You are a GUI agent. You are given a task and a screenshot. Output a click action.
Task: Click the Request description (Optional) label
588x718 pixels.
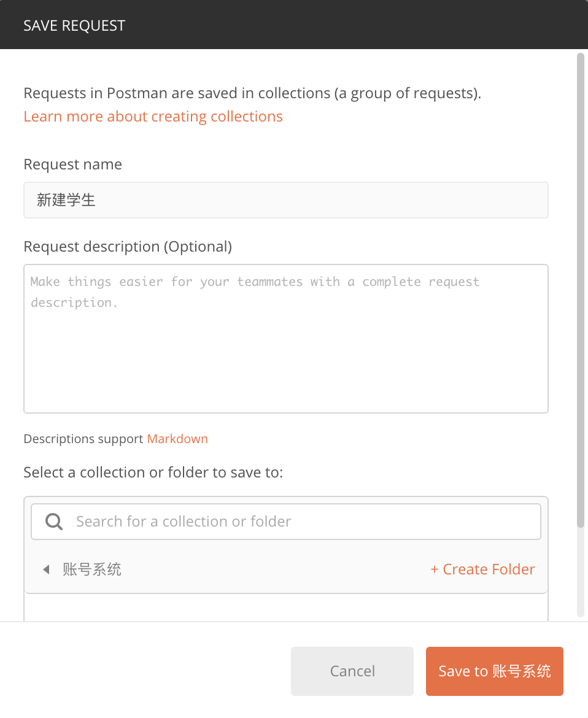128,246
